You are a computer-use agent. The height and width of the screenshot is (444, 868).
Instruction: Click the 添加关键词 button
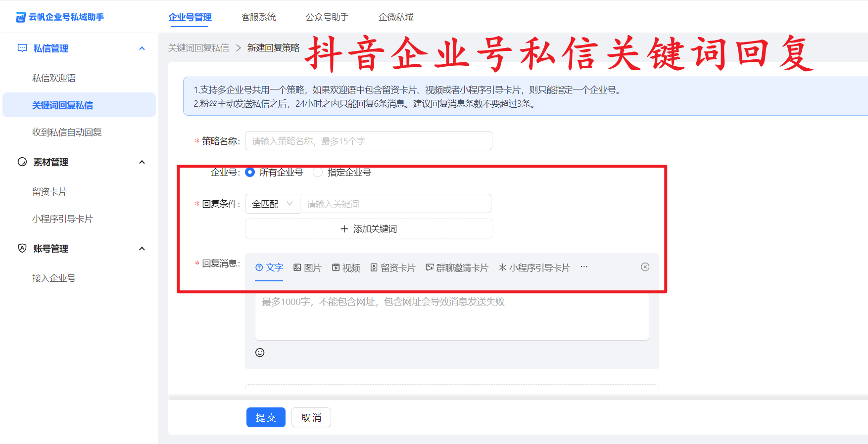point(369,228)
